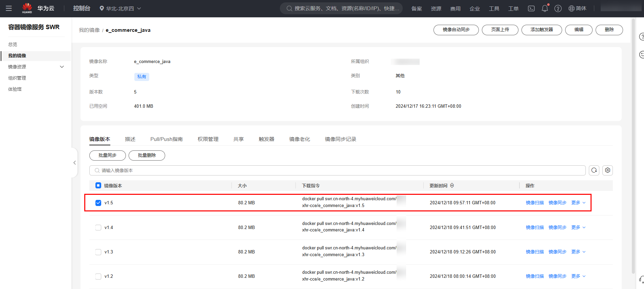Open the notifications bell
The image size is (644, 289).
(x=545, y=8)
